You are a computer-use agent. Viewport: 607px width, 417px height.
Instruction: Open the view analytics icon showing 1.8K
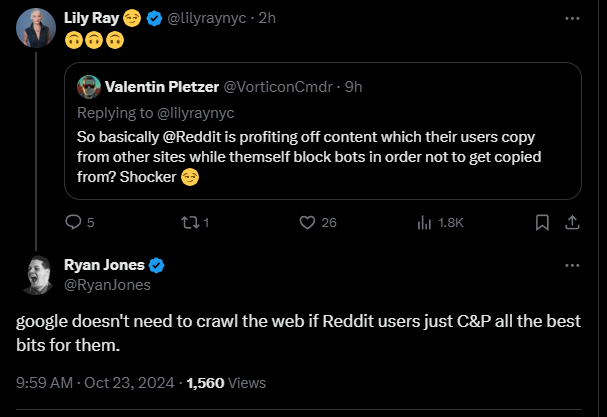(x=424, y=222)
